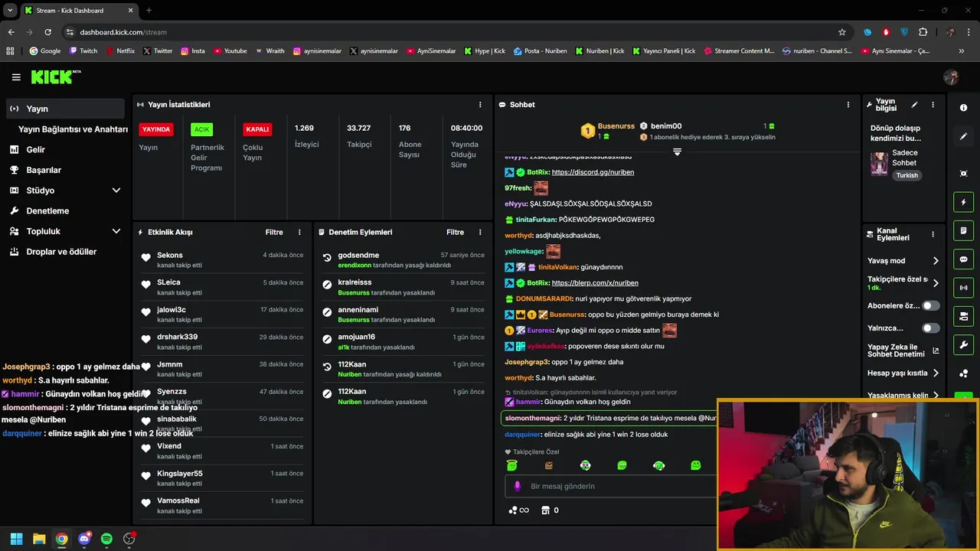This screenshot has width=980, height=551.
Task: Click the wrench icon in the right toolbar
Action: (963, 344)
